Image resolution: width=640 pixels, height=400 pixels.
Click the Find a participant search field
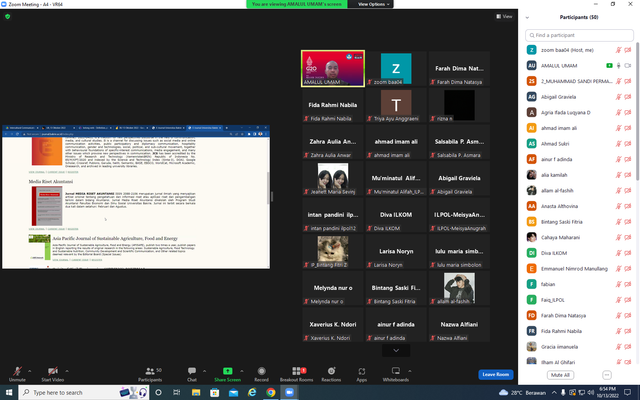(579, 35)
